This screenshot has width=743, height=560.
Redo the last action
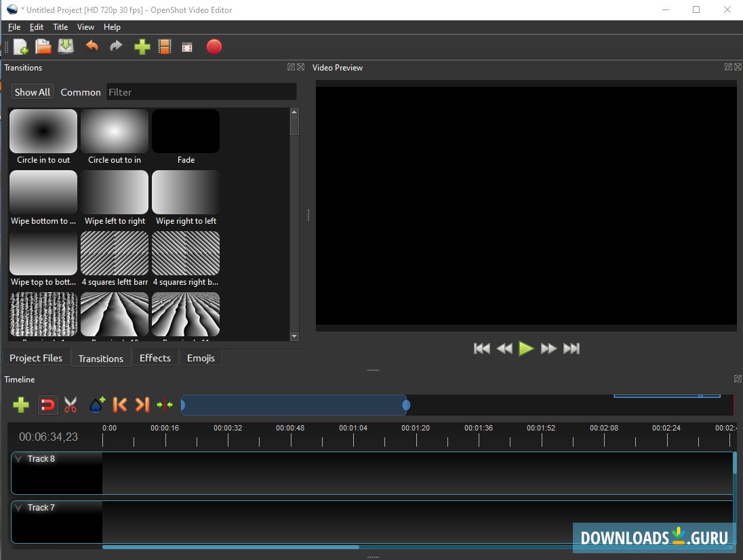pyautogui.click(x=115, y=46)
